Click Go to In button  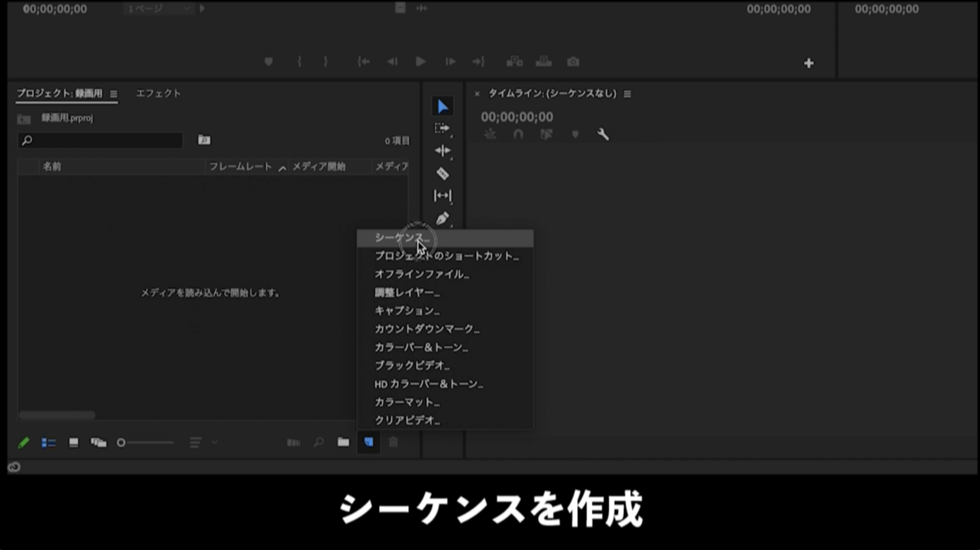pyautogui.click(x=363, y=61)
